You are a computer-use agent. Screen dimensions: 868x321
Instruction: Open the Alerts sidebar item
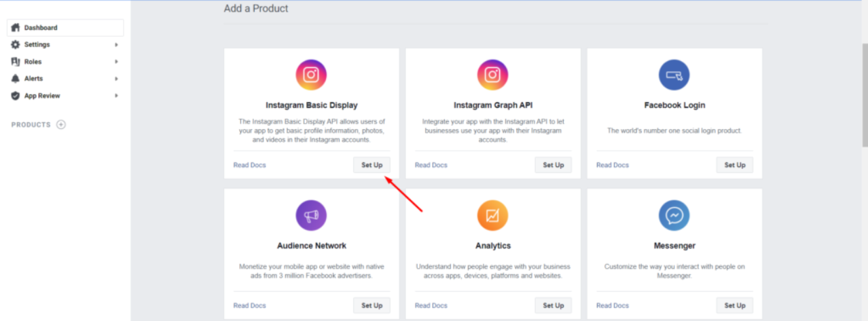[x=65, y=79]
